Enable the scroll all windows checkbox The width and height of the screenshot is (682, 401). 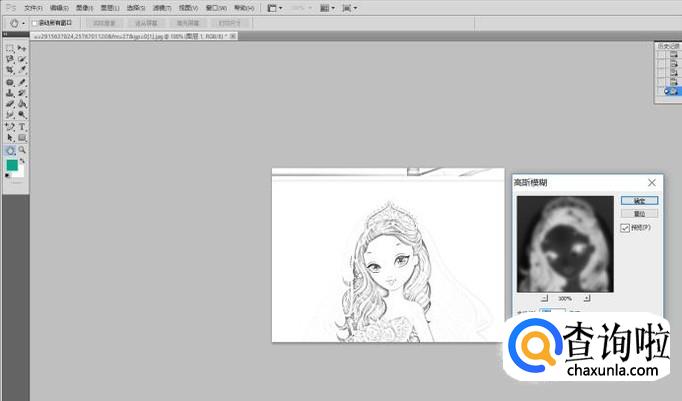35,22
